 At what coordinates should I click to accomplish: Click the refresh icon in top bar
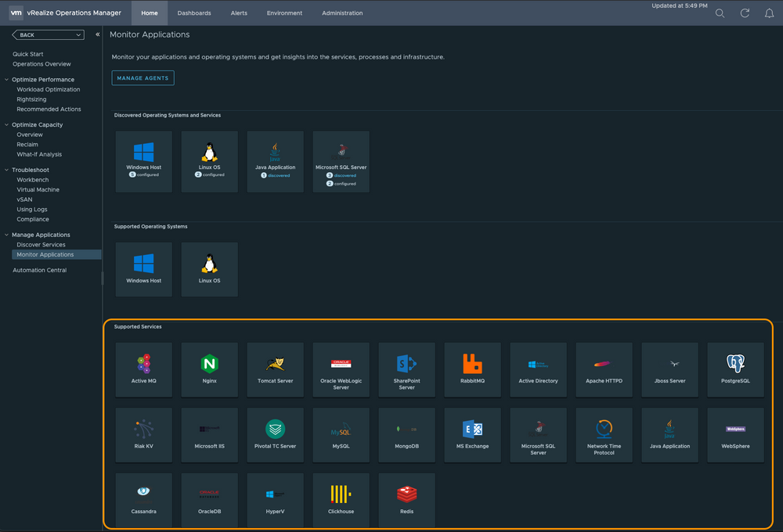tap(745, 13)
